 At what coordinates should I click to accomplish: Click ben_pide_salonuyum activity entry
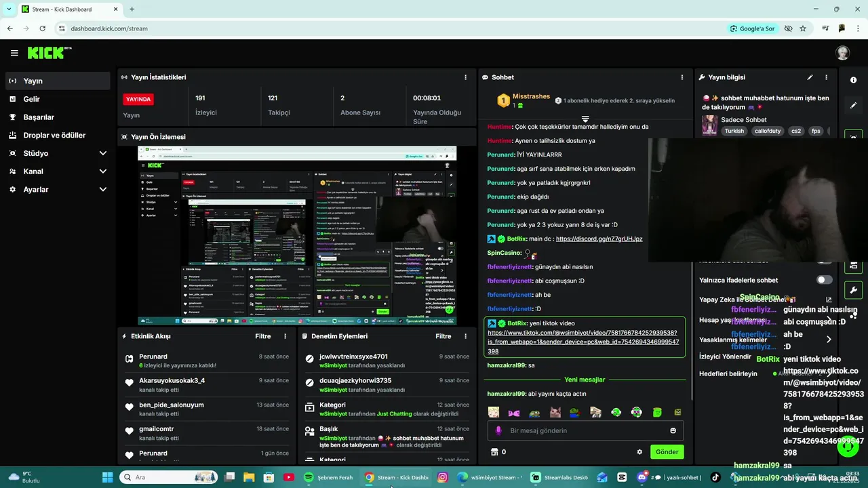click(171, 405)
